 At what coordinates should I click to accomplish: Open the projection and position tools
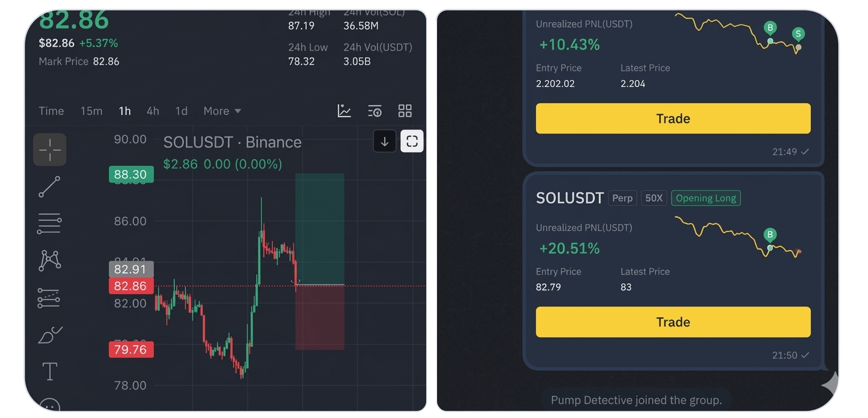pos(50,298)
